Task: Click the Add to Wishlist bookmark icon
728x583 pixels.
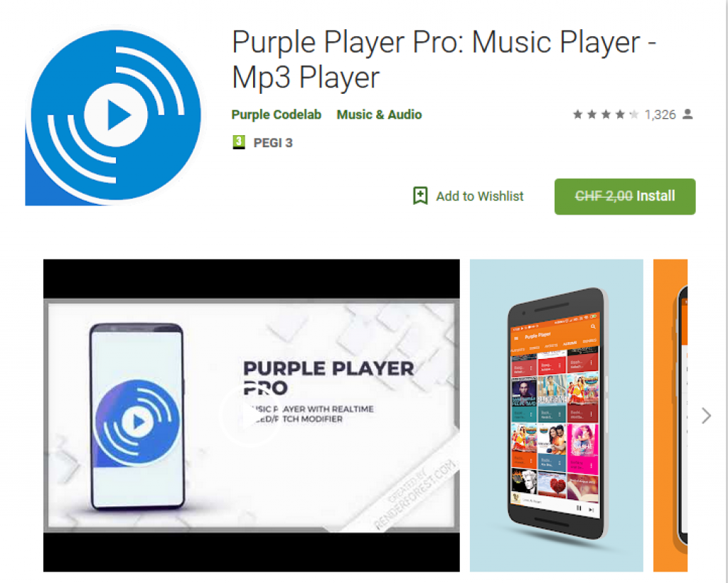Action: click(x=420, y=196)
